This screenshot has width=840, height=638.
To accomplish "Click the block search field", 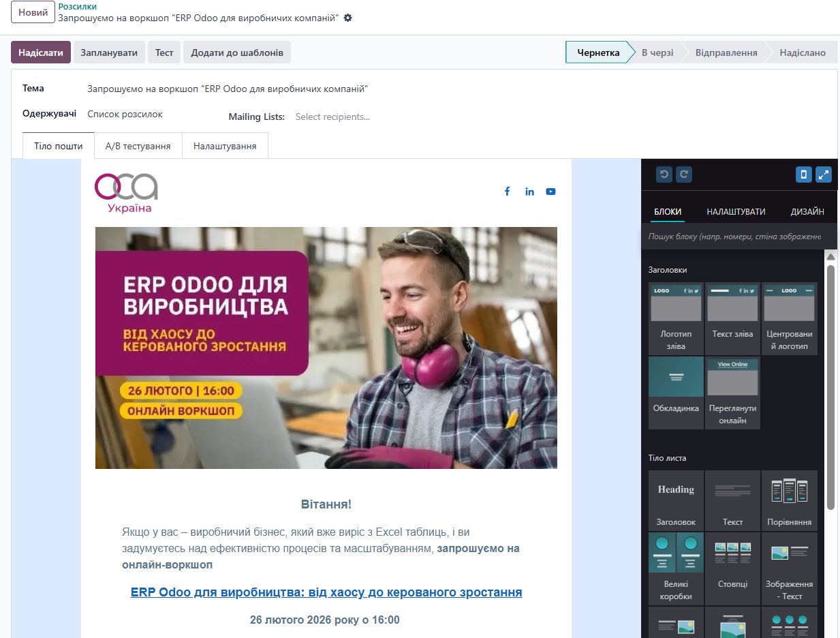I will [x=733, y=237].
